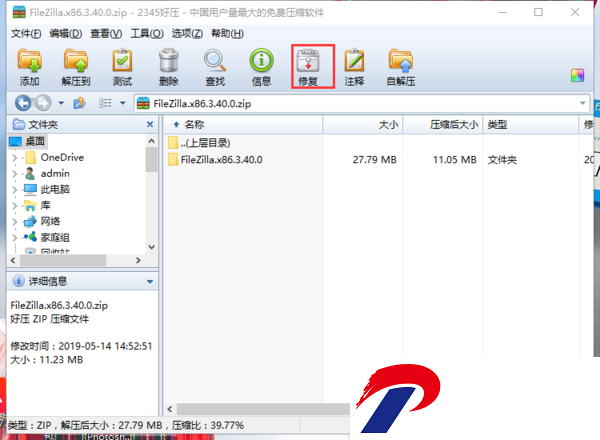
Task: Click the 压缩比：39.77% status bar text
Action: click(208, 425)
